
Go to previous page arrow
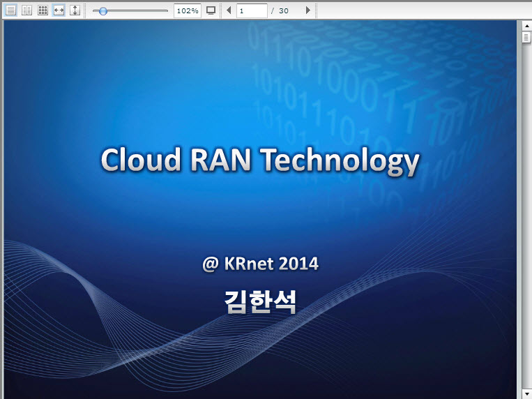click(x=229, y=10)
